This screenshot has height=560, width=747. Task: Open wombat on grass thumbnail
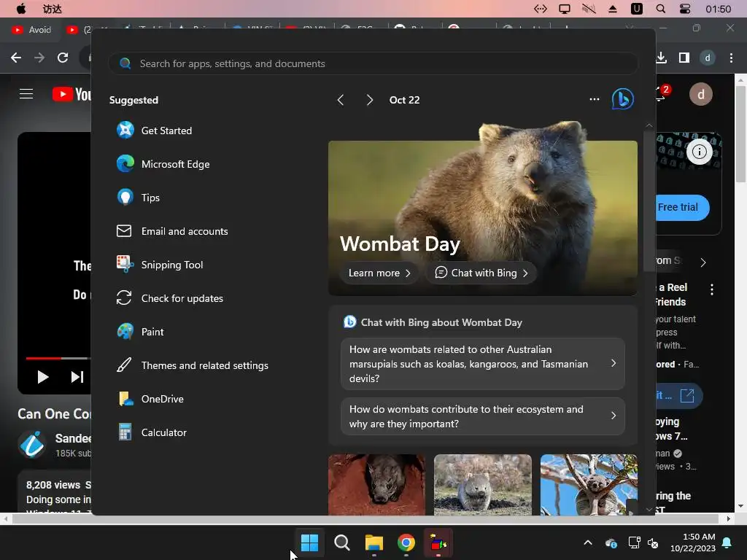[483, 484]
